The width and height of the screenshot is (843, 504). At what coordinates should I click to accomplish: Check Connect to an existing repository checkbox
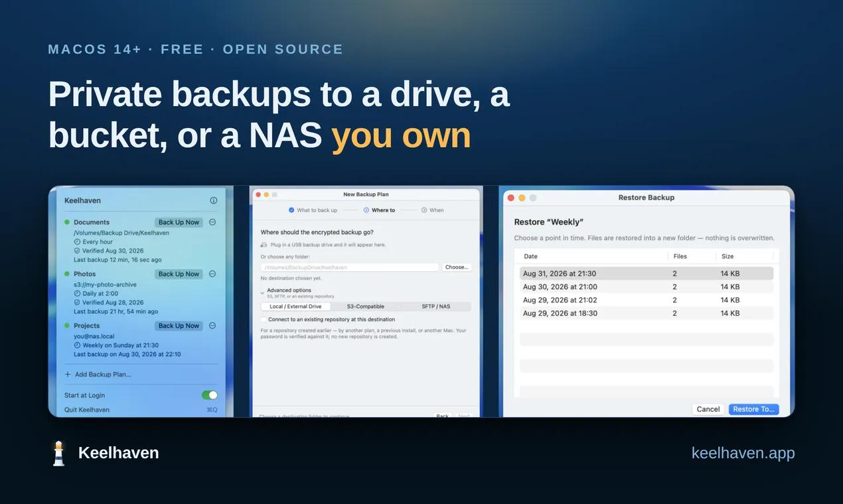pyautogui.click(x=264, y=320)
